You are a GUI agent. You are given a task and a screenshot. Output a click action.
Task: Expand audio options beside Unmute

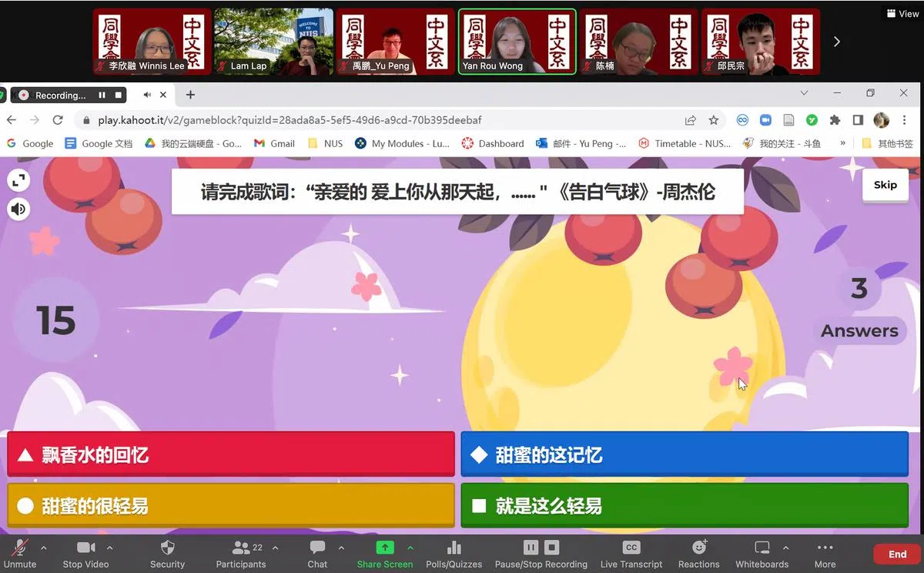click(44, 548)
